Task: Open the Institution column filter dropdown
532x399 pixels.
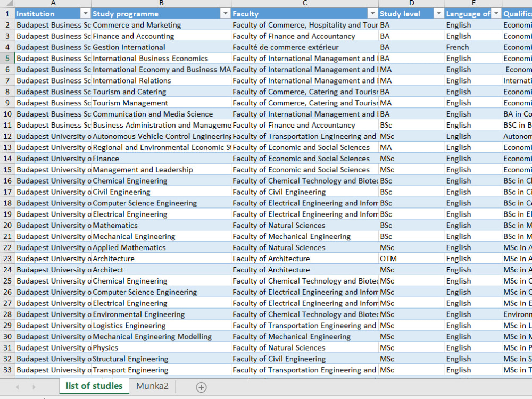Action: click(86, 14)
